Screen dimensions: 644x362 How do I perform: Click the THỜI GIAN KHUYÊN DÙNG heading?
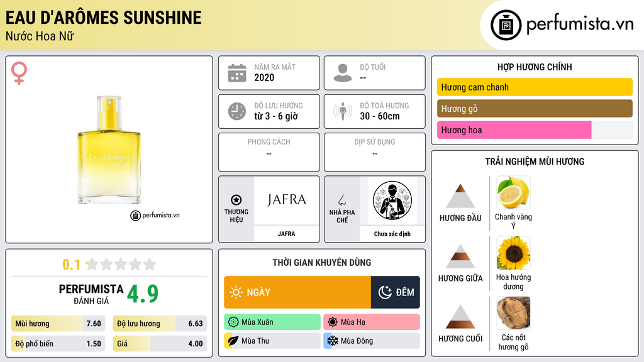[322, 263]
